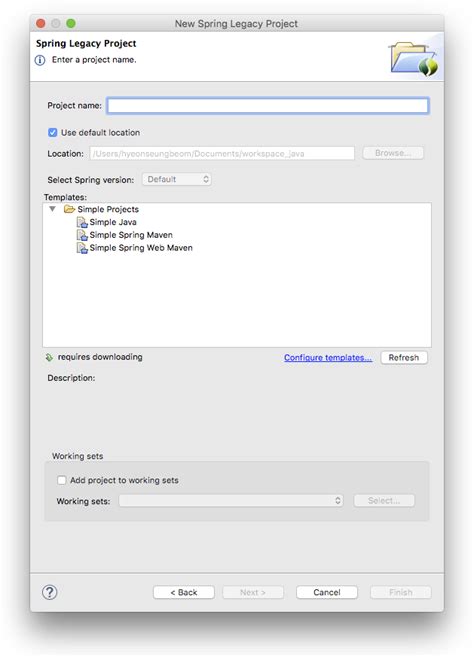The image size is (474, 657).
Task: Click the Simple Spring Maven template icon
Action: (82, 235)
